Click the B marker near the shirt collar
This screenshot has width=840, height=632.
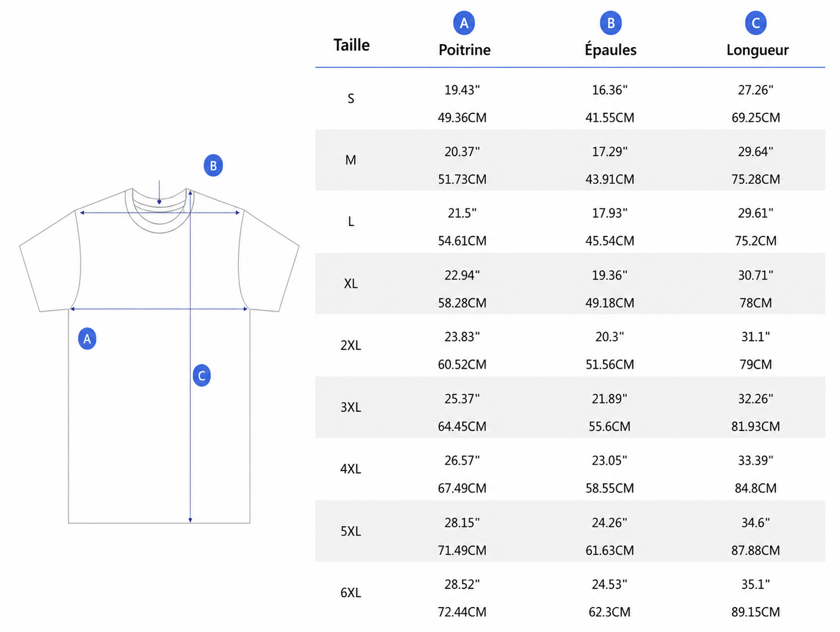tap(213, 166)
